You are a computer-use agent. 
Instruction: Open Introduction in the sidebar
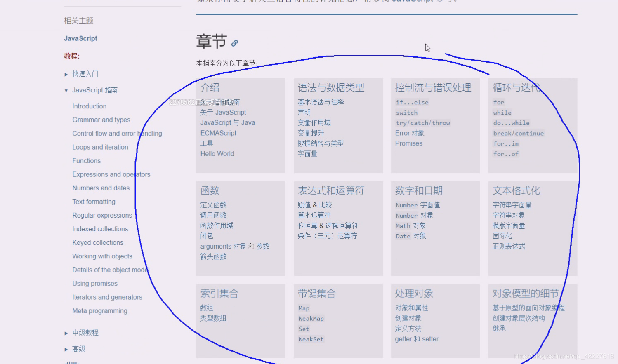[89, 106]
